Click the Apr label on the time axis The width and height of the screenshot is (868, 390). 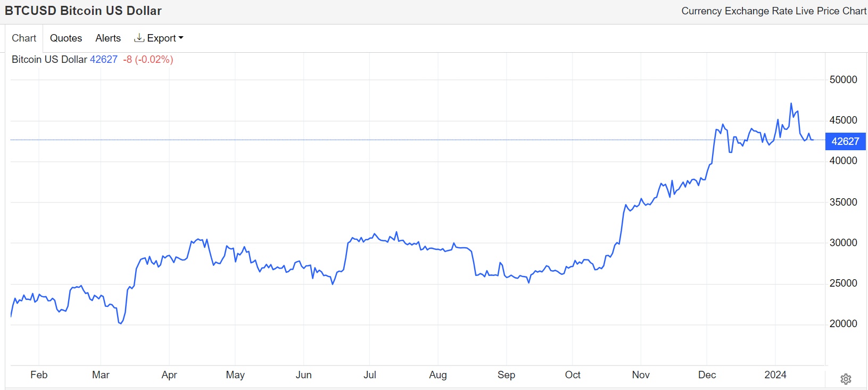point(169,375)
